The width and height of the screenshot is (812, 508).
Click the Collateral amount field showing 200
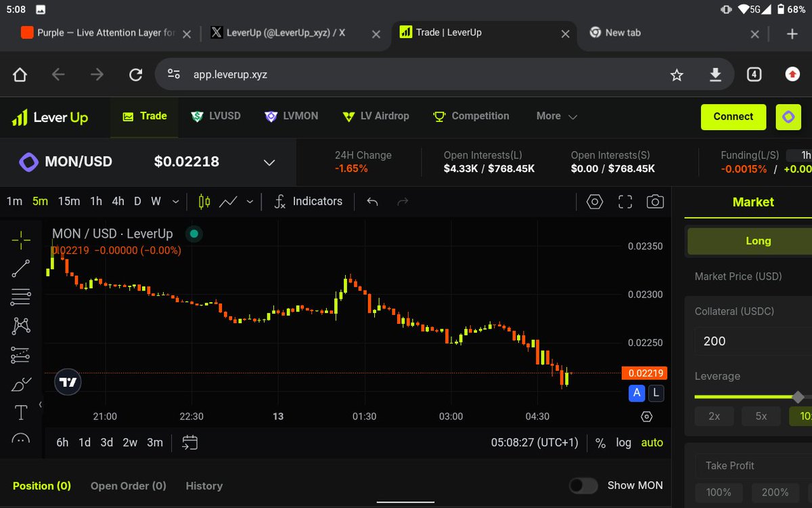tap(753, 341)
